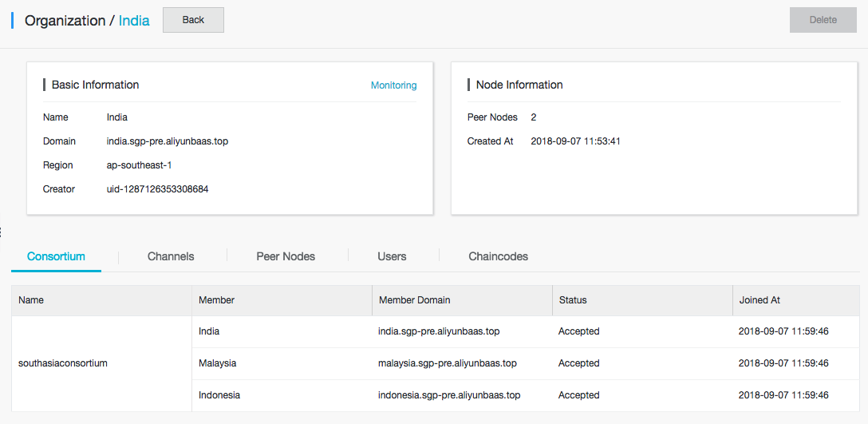
Task: Open the Users tab
Action: tap(392, 256)
